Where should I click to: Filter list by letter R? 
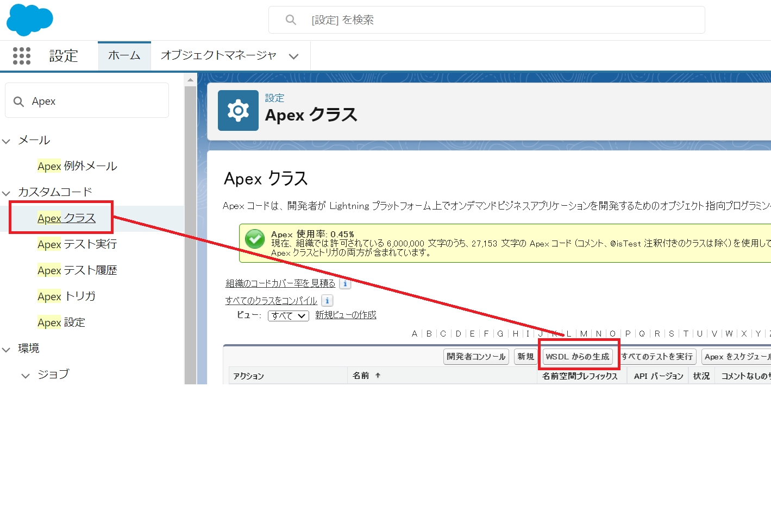657,334
